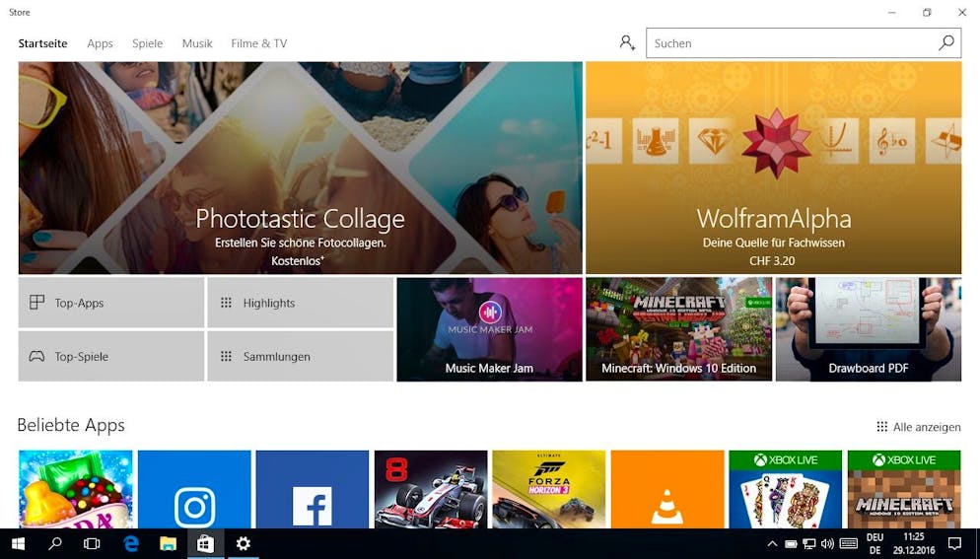Open the WolframAlpha featured banner
This screenshot has width=980, height=559.
tap(774, 168)
